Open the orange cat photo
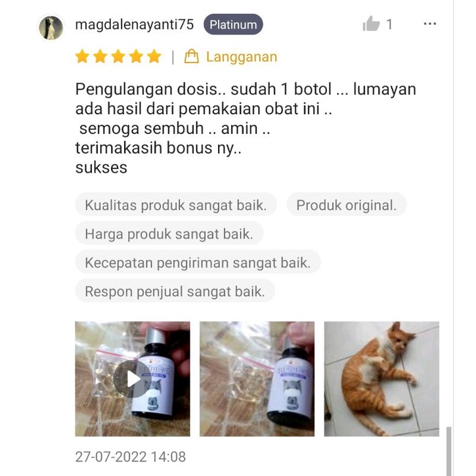 point(381,379)
